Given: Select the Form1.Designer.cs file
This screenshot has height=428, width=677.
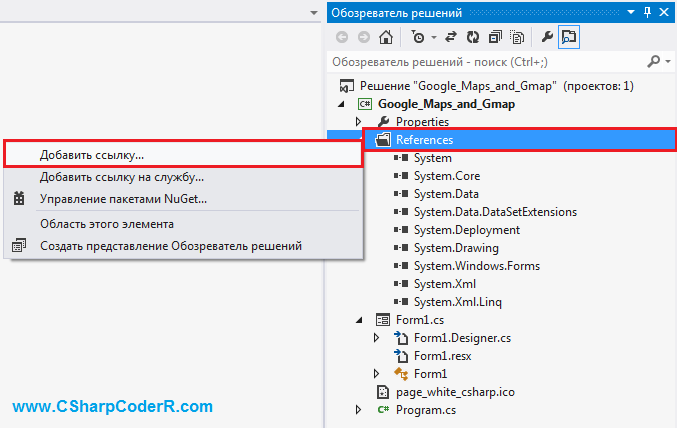Looking at the screenshot, I should [462, 338].
